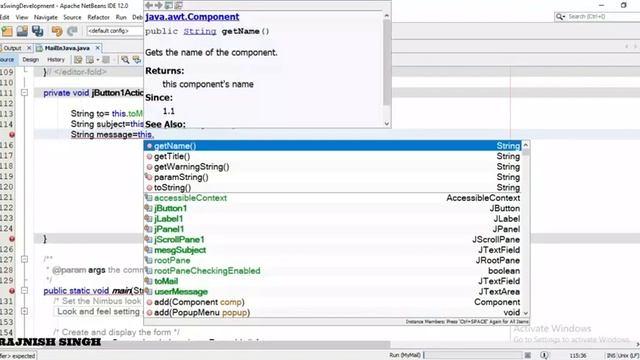The height and width of the screenshot is (360, 640).
Task: Click the New Project toolbar icon
Action: click(7, 31)
